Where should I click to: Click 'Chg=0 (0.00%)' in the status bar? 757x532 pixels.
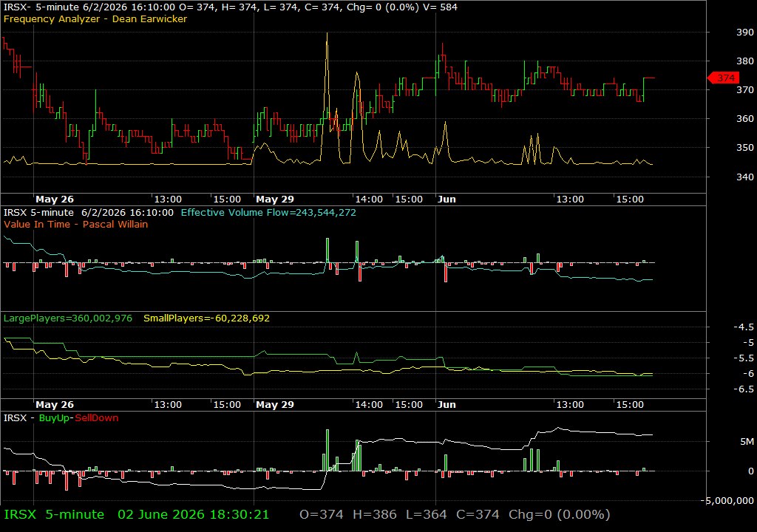point(559,514)
